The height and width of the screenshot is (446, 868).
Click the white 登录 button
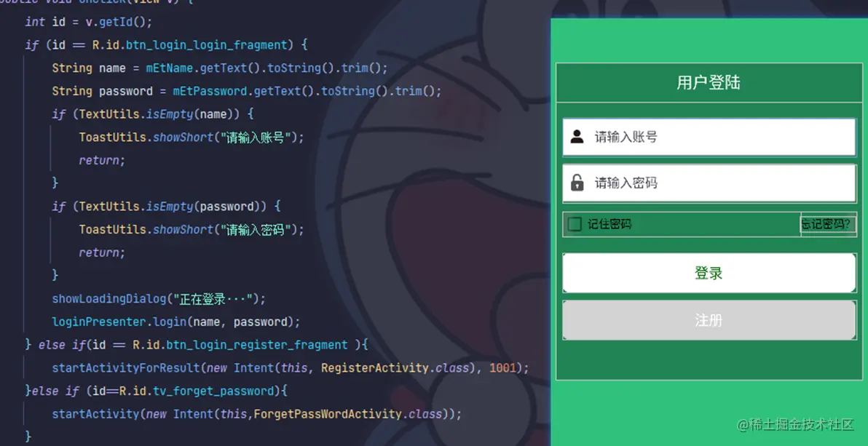[709, 273]
